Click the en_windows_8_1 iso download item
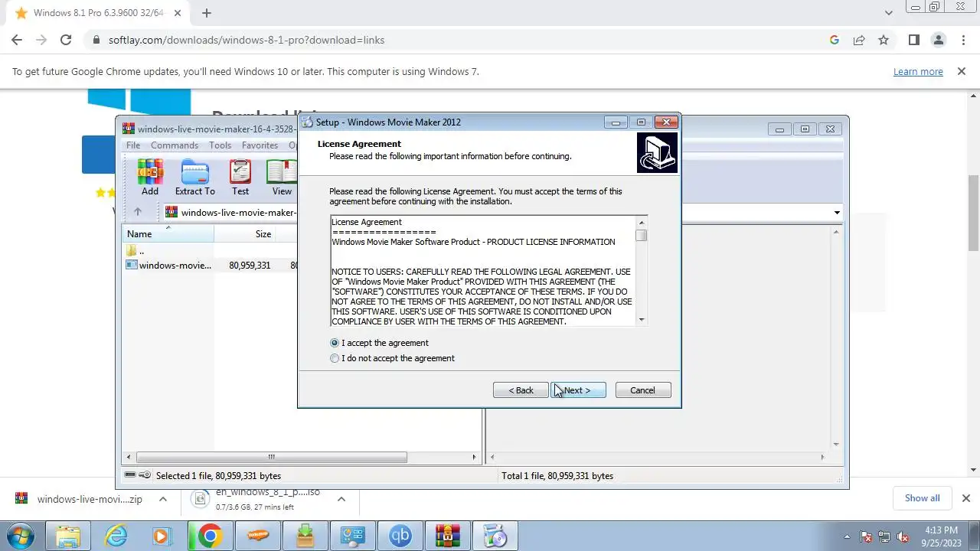This screenshot has width=980, height=551. point(260,499)
